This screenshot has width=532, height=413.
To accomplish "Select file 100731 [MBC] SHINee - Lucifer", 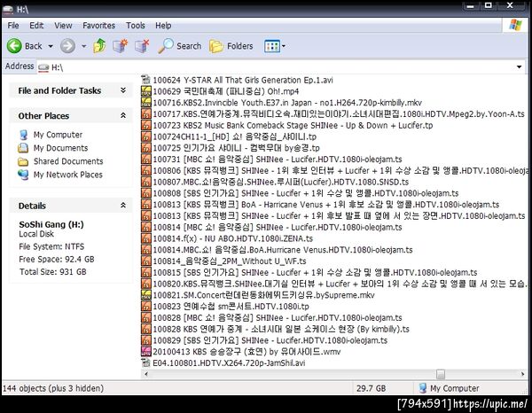I will (x=278, y=159).
